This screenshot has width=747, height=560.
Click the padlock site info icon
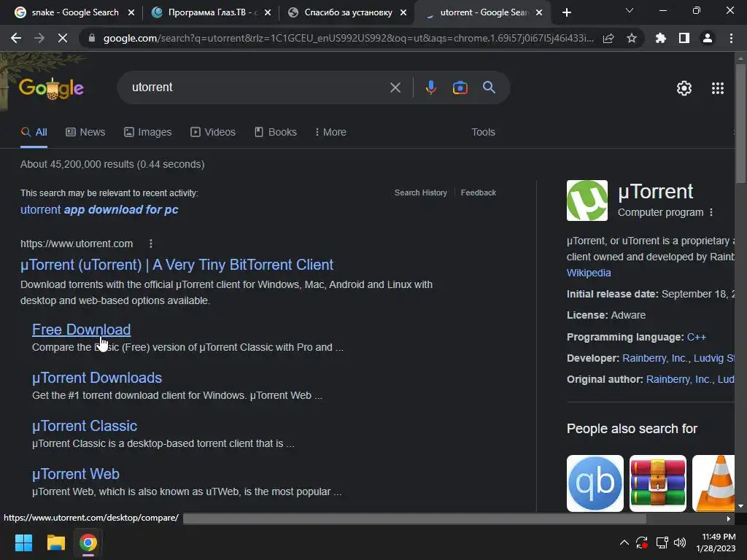(92, 38)
